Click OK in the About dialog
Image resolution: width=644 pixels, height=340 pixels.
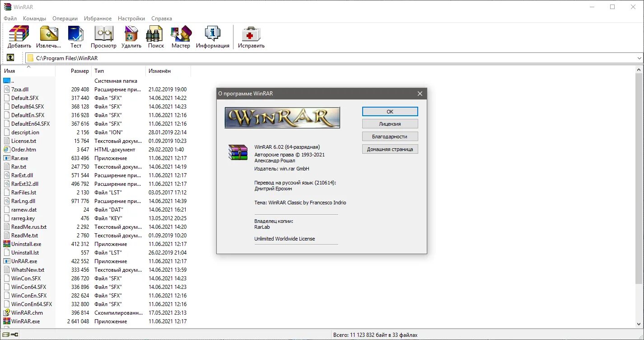coord(390,112)
